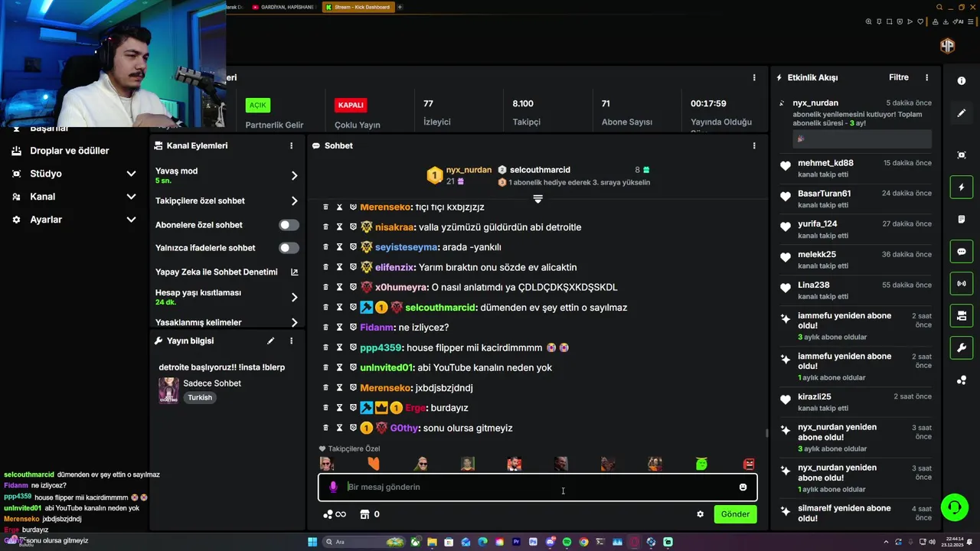
Task: Click the username Merenseko on jxbdjsbzjdndj message
Action: pos(386,388)
